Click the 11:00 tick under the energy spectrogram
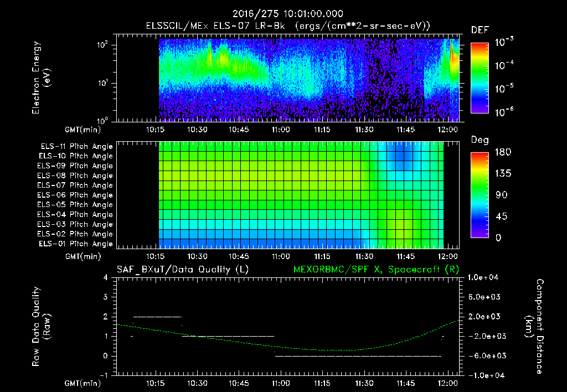The height and width of the screenshot is (392, 567). (281, 130)
